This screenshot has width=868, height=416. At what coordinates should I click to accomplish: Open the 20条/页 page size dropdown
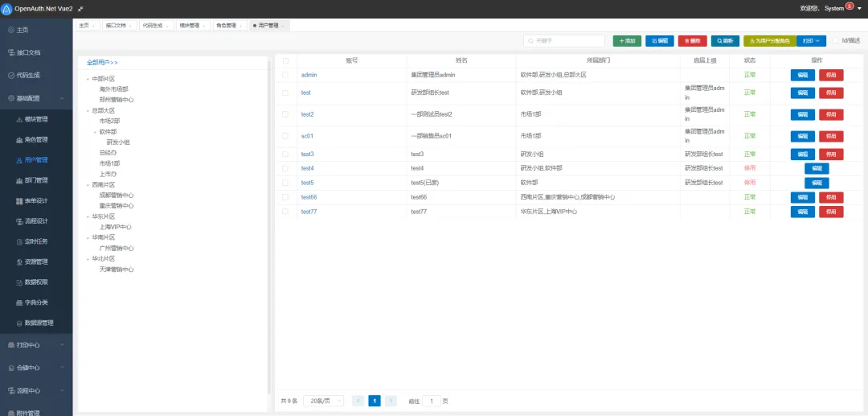(x=323, y=401)
